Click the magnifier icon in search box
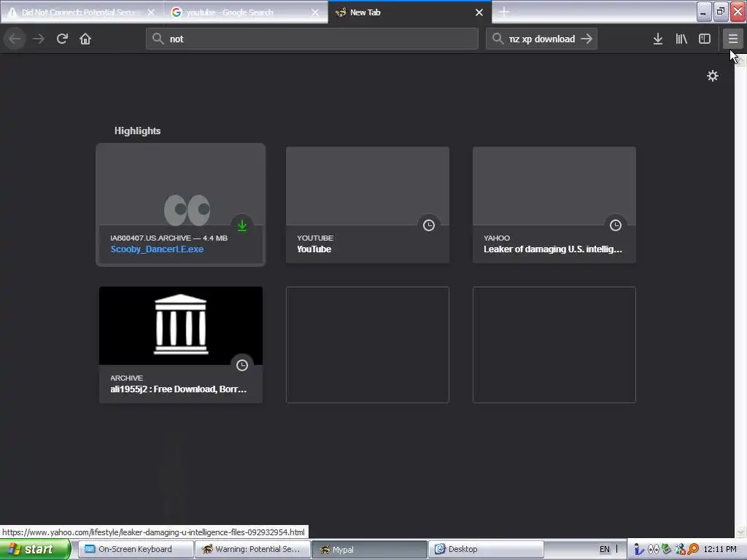747x560 pixels. click(498, 39)
